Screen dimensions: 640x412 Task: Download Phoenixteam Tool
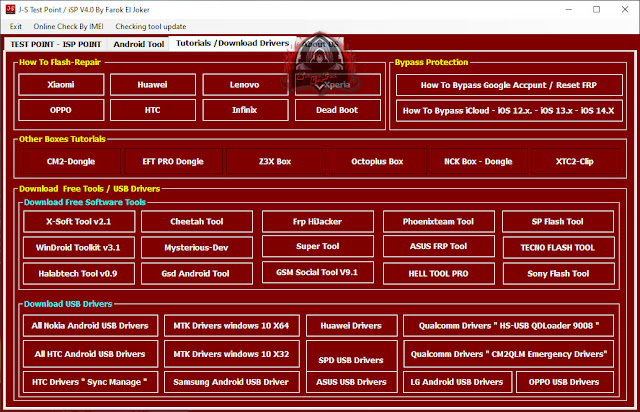click(x=439, y=221)
